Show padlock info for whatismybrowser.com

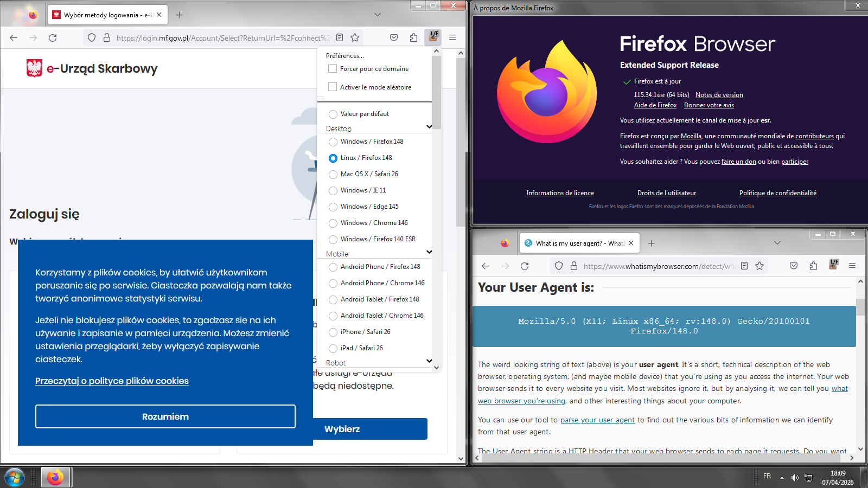point(574,266)
